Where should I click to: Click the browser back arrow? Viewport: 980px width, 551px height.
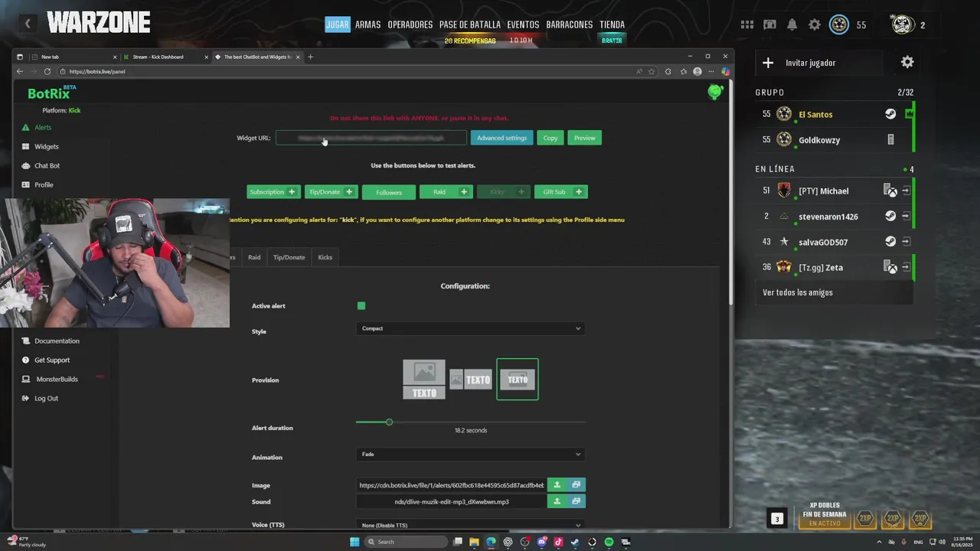point(20,71)
